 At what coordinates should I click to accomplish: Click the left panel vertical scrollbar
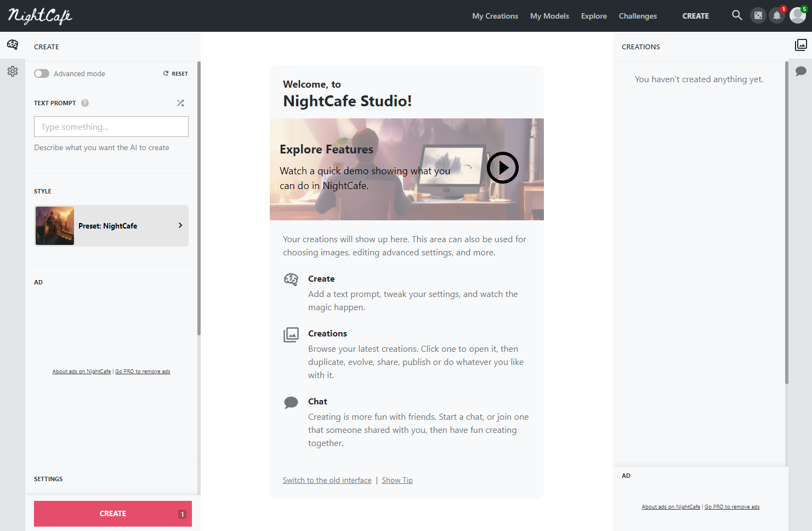click(199, 198)
